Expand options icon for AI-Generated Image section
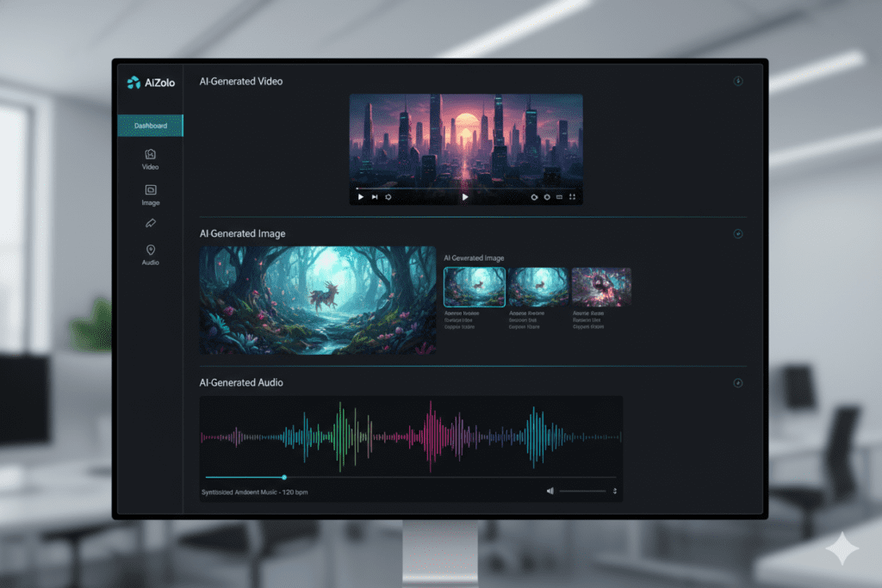 tap(737, 233)
